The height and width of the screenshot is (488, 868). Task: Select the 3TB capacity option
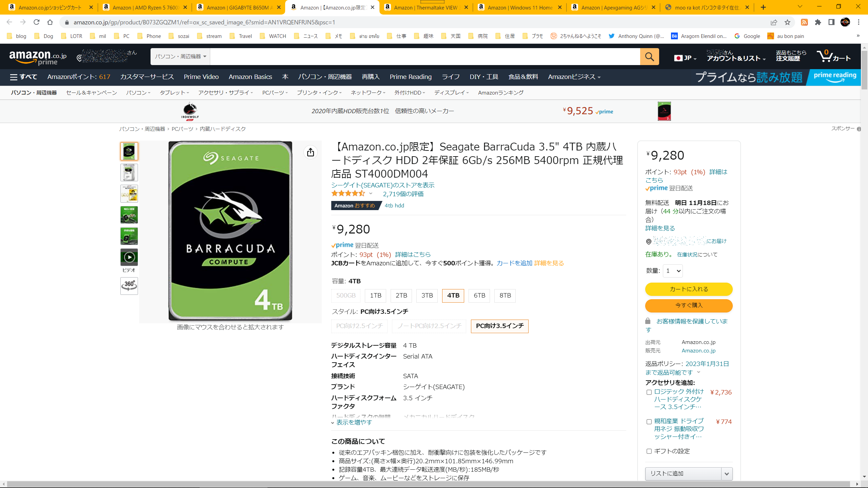click(x=427, y=296)
